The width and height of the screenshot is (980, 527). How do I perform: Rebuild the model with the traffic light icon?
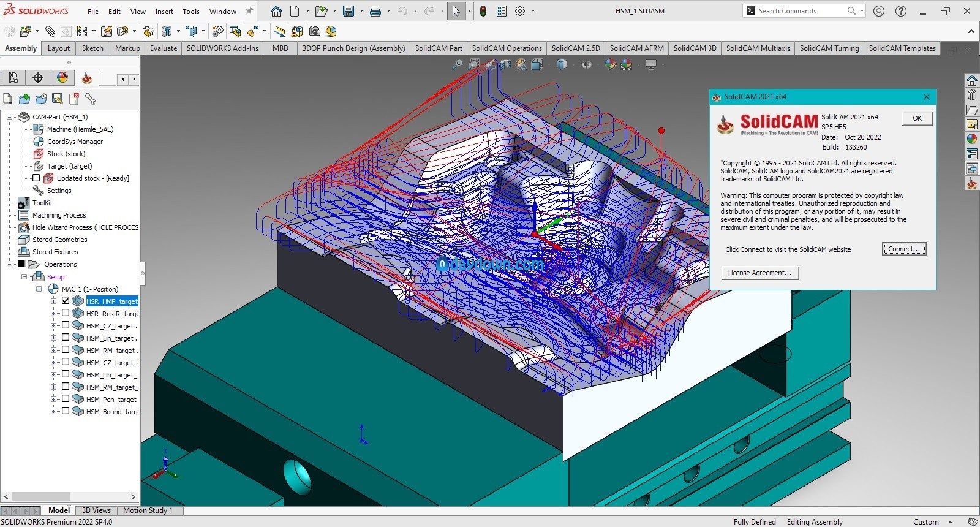[x=483, y=11]
